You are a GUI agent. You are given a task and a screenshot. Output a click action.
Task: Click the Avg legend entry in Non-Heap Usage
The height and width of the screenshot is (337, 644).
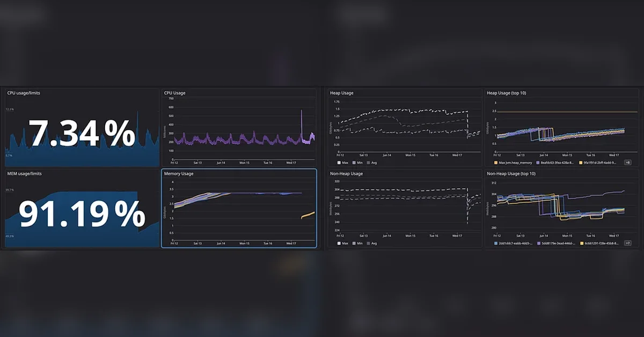pyautogui.click(x=372, y=243)
